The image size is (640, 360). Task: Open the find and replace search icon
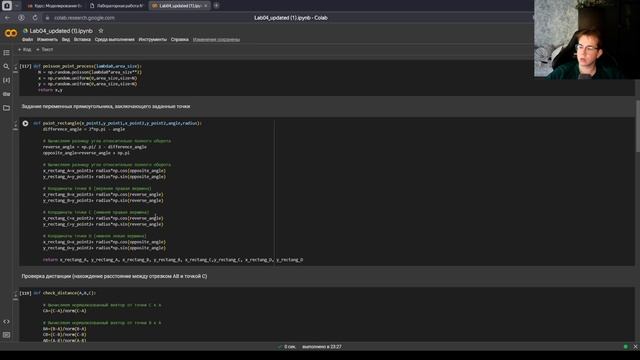click(6, 66)
